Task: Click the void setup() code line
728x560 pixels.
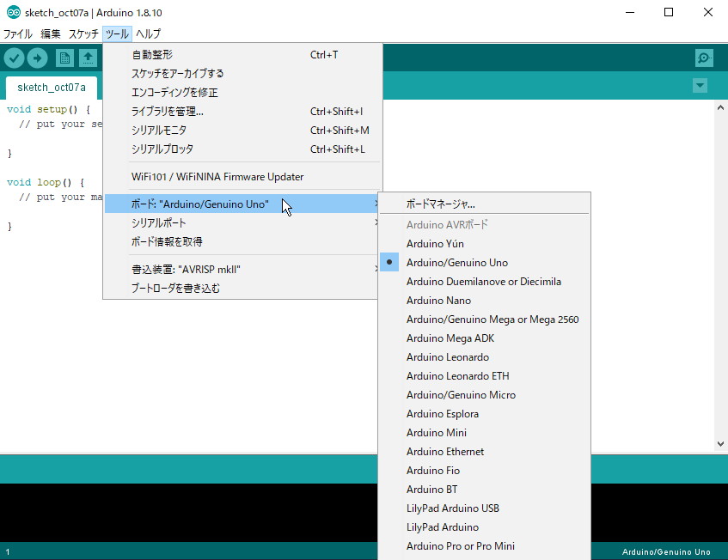Action: click(48, 109)
